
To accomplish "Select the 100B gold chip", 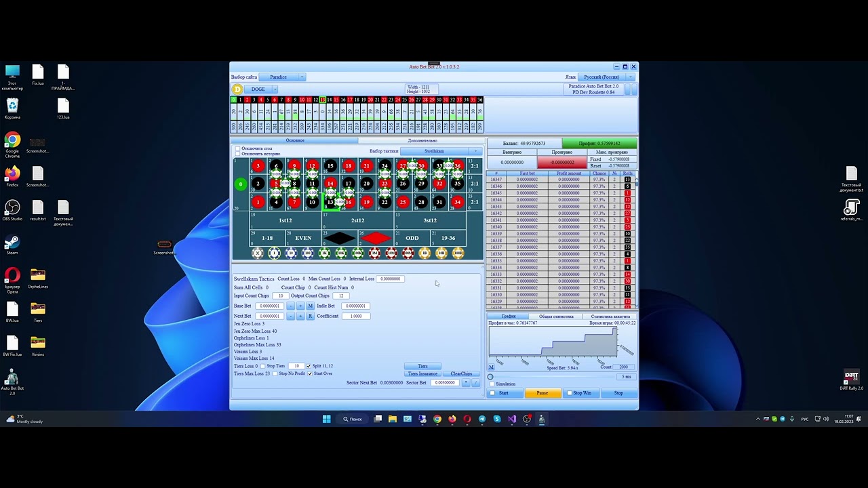I will point(458,253).
